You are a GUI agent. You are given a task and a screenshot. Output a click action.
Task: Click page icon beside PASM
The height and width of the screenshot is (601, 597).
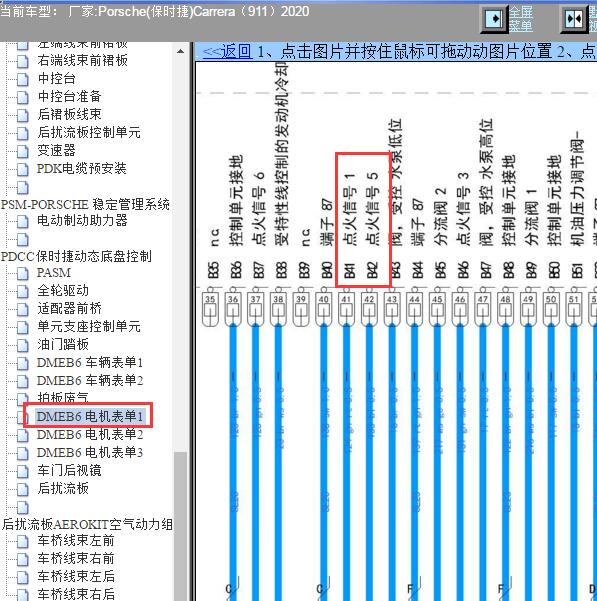[x=23, y=273]
